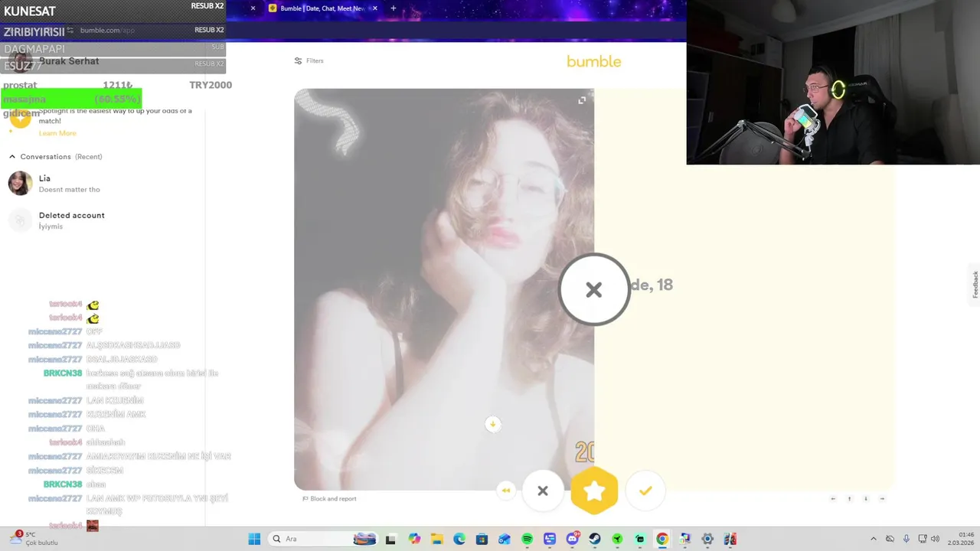Open Spotify from the taskbar

(x=527, y=539)
